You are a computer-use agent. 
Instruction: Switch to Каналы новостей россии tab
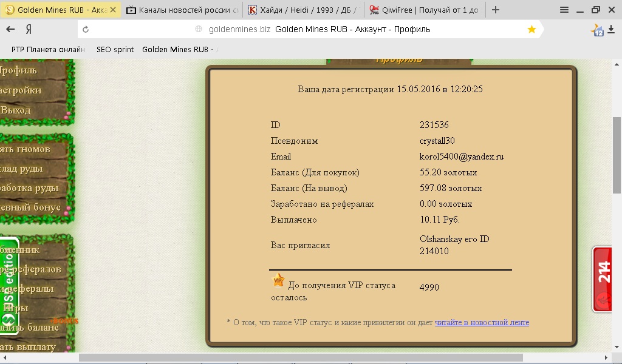(x=182, y=10)
